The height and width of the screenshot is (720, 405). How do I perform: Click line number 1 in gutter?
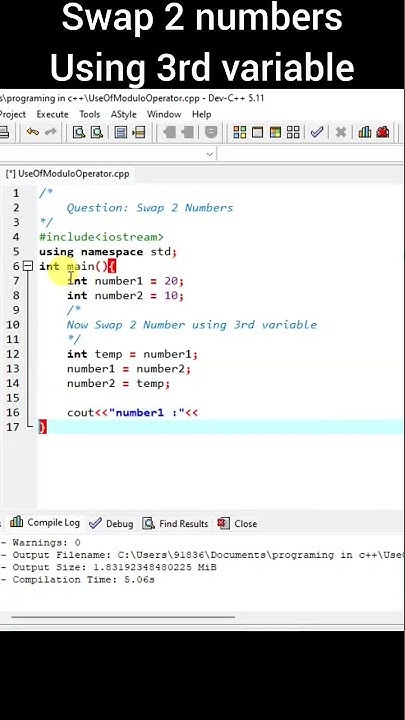pyautogui.click(x=16, y=193)
